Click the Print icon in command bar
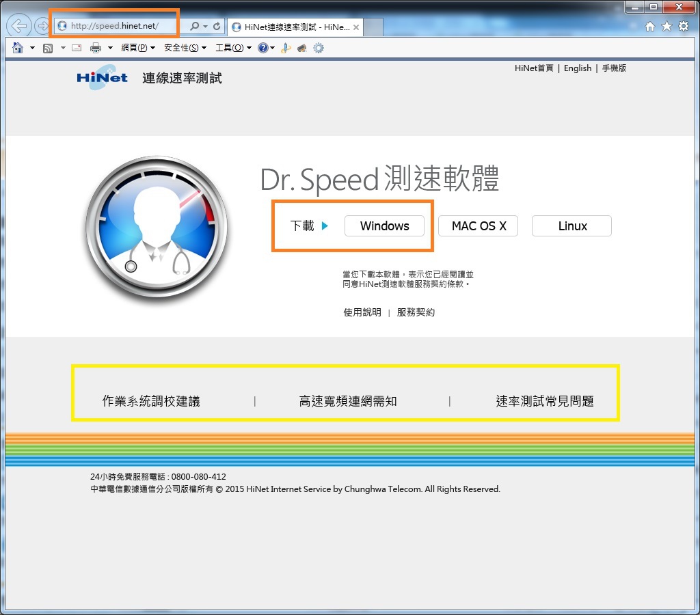 coord(96,48)
